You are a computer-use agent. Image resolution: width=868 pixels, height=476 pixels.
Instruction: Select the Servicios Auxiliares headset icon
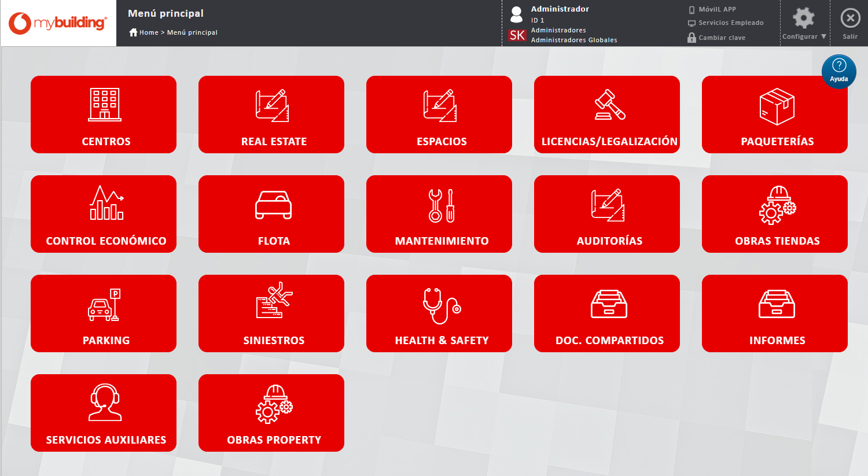click(105, 403)
